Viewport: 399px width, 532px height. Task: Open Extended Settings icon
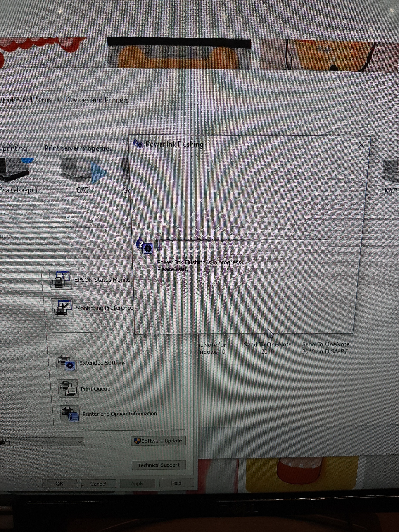pyautogui.click(x=66, y=362)
